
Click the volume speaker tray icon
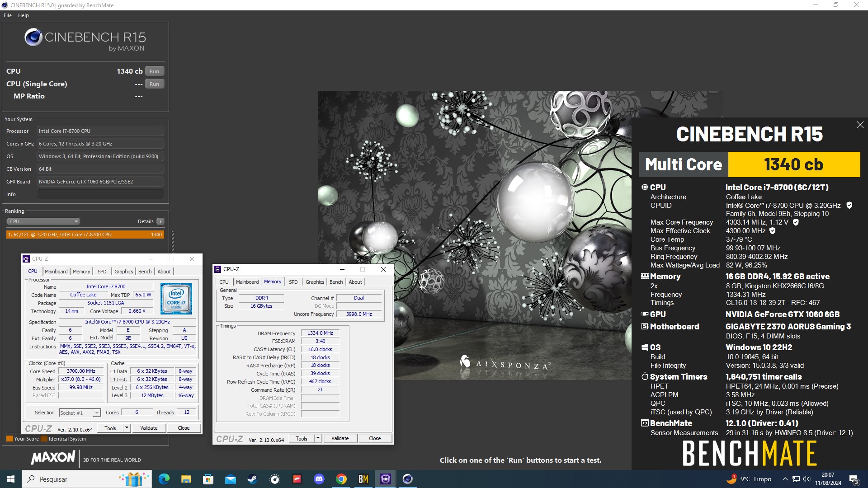tap(807, 479)
